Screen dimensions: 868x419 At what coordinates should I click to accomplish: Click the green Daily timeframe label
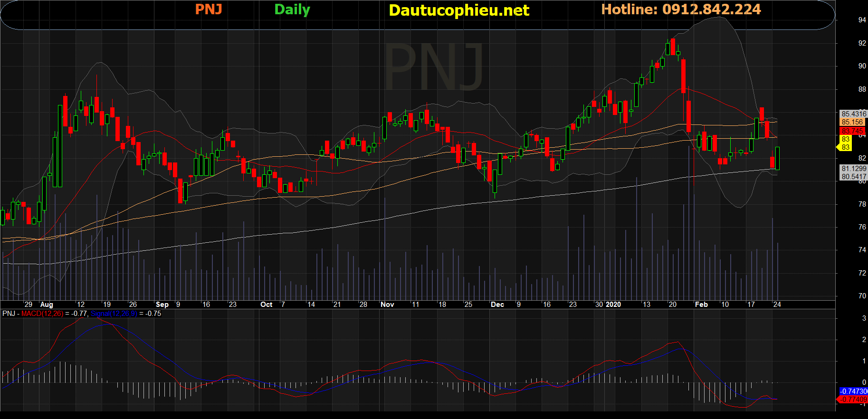pyautogui.click(x=292, y=10)
